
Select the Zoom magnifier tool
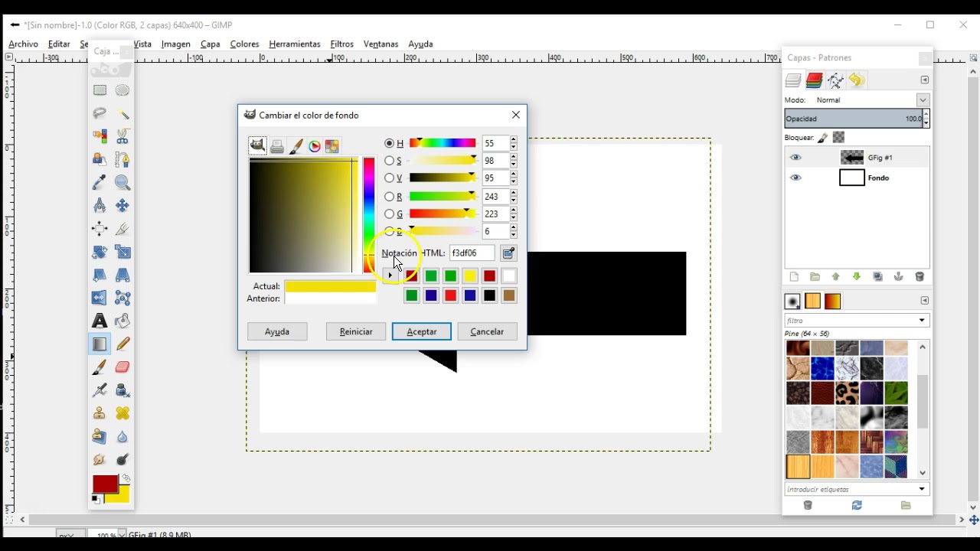122,182
